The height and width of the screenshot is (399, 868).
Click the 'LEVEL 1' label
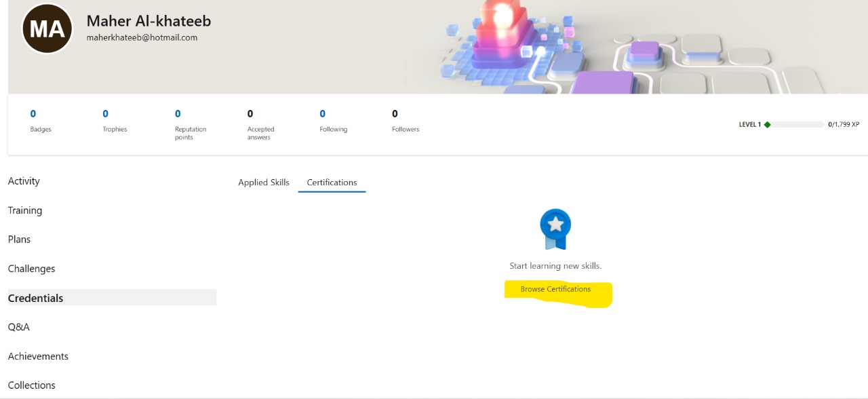pyautogui.click(x=750, y=125)
